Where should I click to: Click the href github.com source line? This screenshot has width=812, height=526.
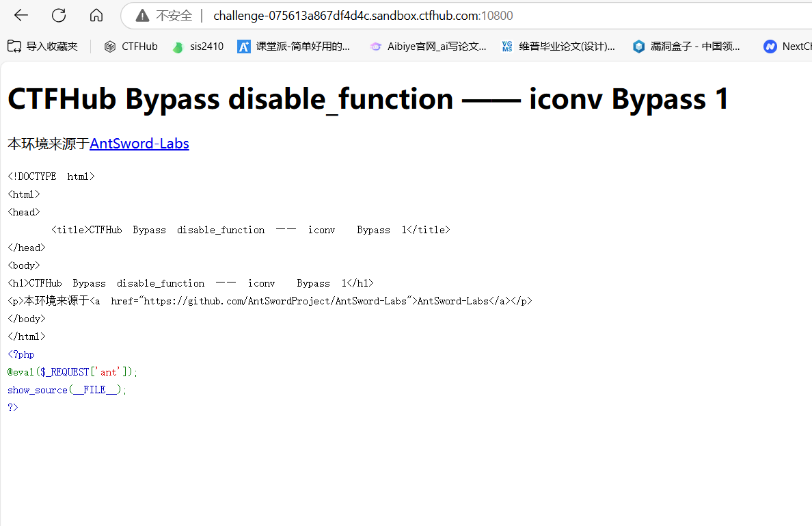[x=270, y=301]
